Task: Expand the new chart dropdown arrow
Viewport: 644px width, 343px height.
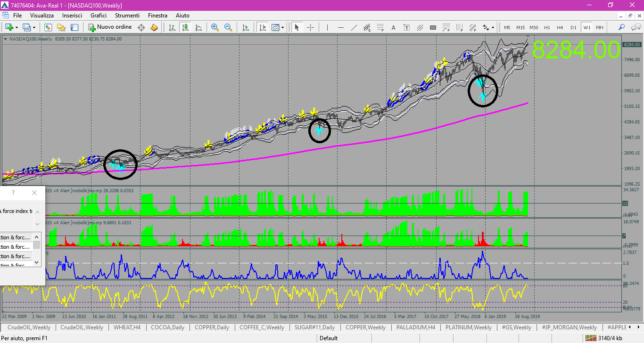Action: pos(17,27)
